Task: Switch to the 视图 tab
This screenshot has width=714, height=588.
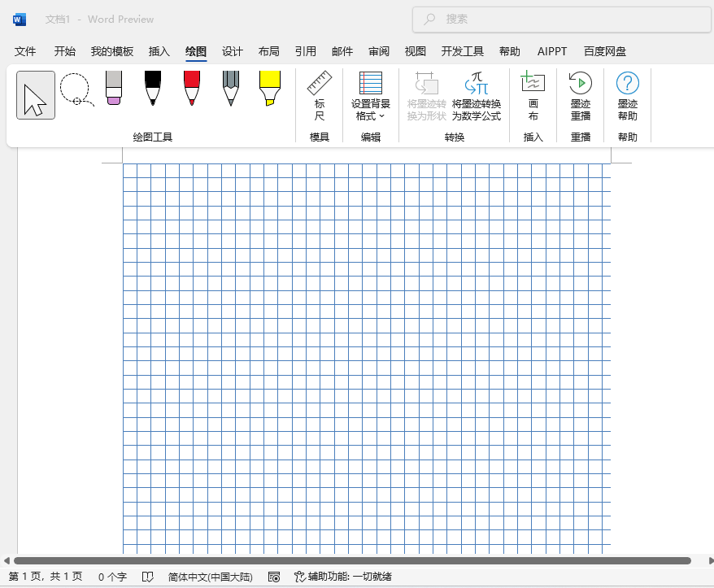Action: click(416, 51)
